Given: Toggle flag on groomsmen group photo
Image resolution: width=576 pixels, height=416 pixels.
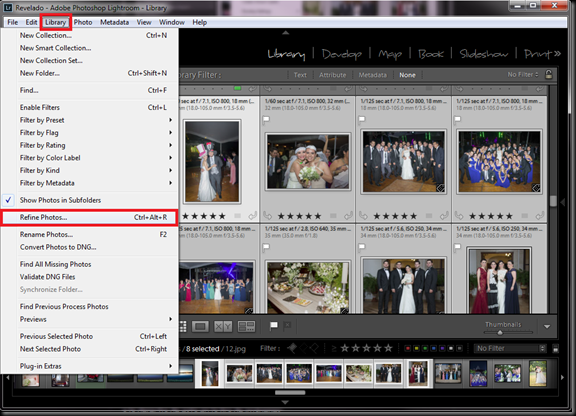Looking at the screenshot, I should [362, 119].
